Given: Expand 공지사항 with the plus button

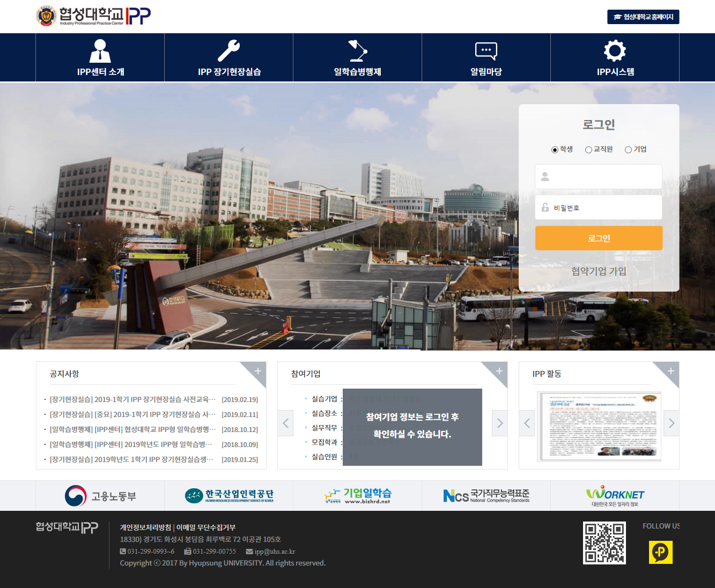Looking at the screenshot, I should 258,371.
